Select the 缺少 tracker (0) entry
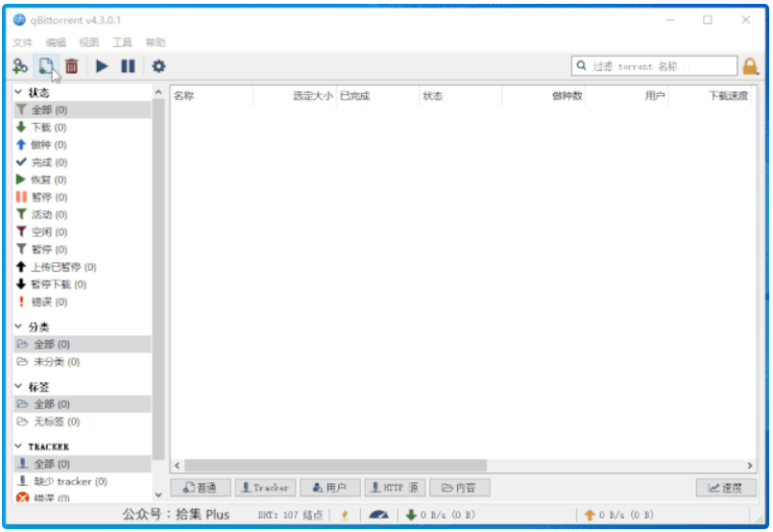 tap(83, 481)
